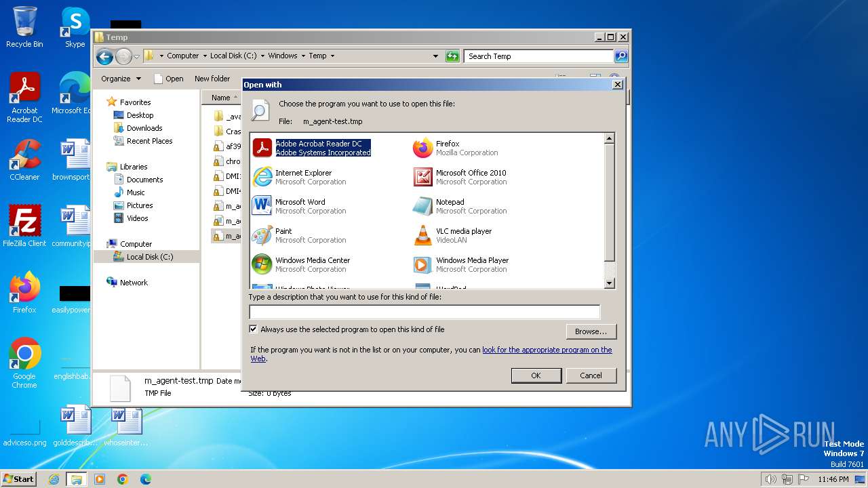Screen dimensions: 868x488
Task: Click refresh button beside address bar
Action: click(x=452, y=56)
